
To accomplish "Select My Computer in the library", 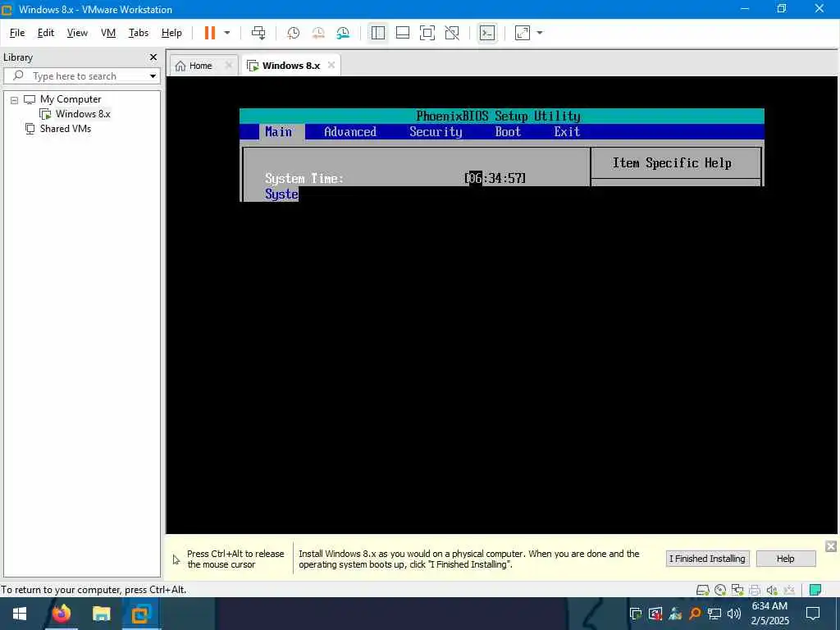I will (x=71, y=99).
